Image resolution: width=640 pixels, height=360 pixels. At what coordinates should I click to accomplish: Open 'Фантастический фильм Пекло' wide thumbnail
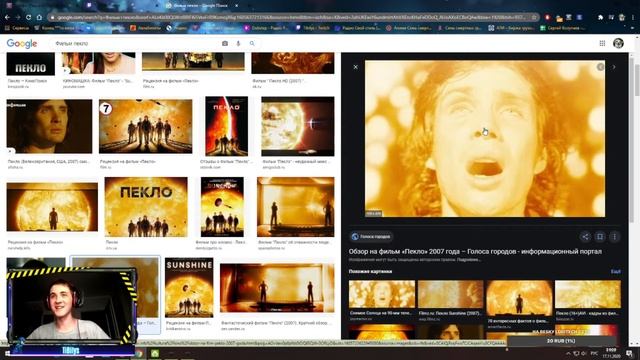[277, 288]
